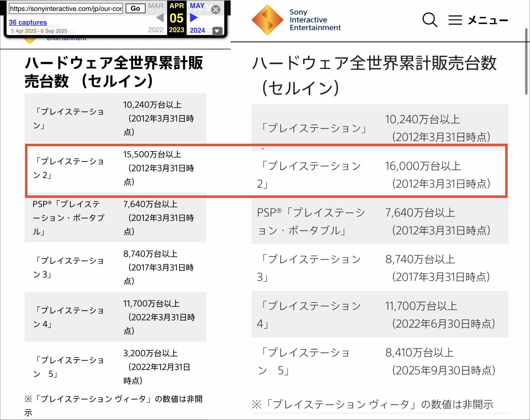Click the MAR month label
The image size is (530, 420).
156,6
